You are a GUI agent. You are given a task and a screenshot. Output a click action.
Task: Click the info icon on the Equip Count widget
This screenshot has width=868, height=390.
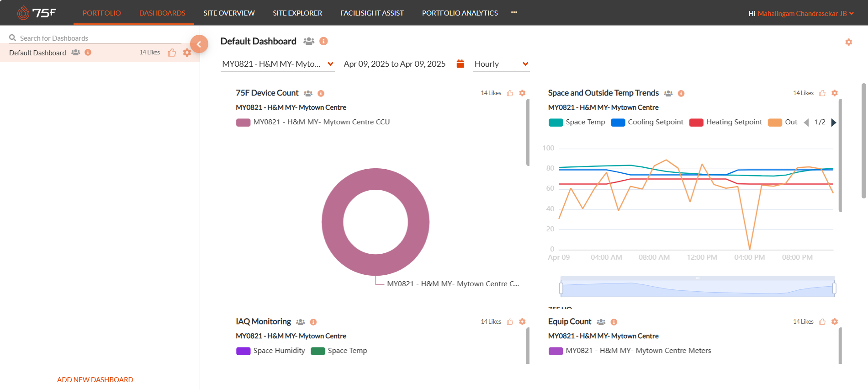[614, 322]
